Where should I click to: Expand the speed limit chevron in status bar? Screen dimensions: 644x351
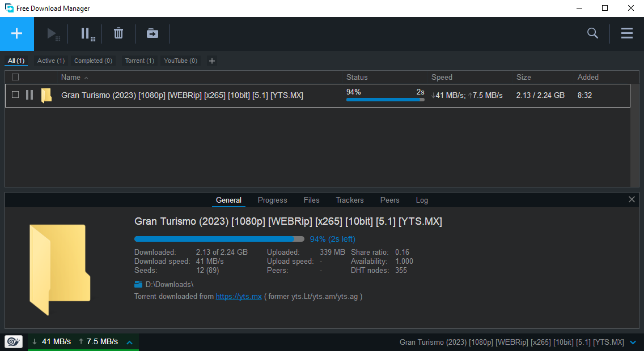click(129, 343)
